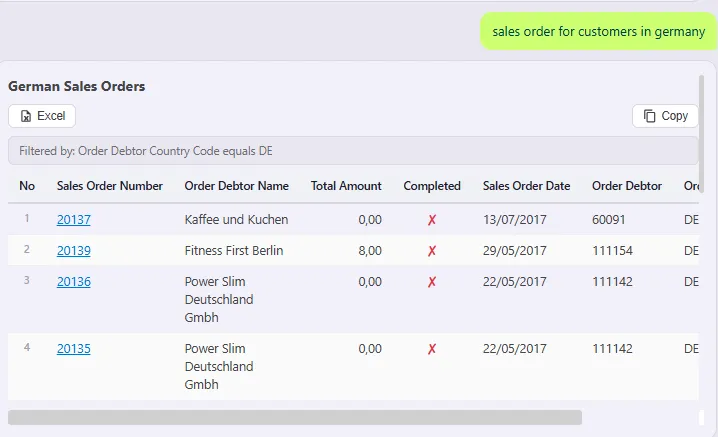Click the Total Amount column header
The image size is (718, 437).
pyautogui.click(x=346, y=186)
